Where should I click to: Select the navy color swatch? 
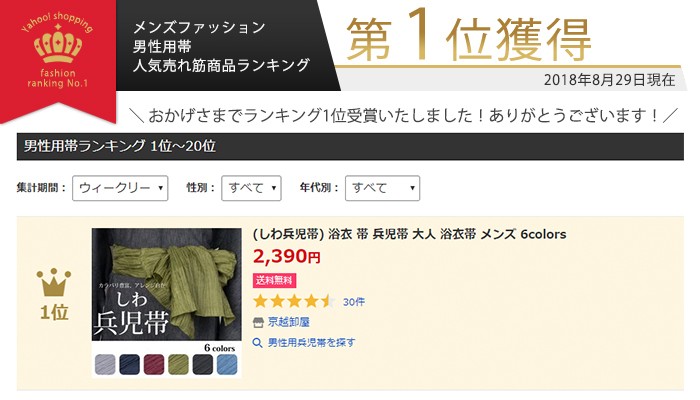pyautogui.click(x=129, y=364)
